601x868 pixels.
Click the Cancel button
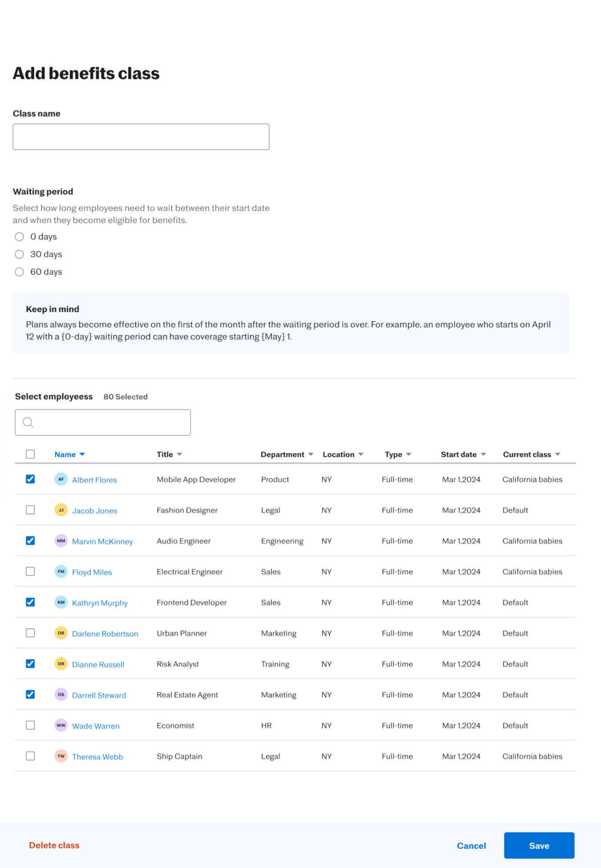tap(471, 846)
